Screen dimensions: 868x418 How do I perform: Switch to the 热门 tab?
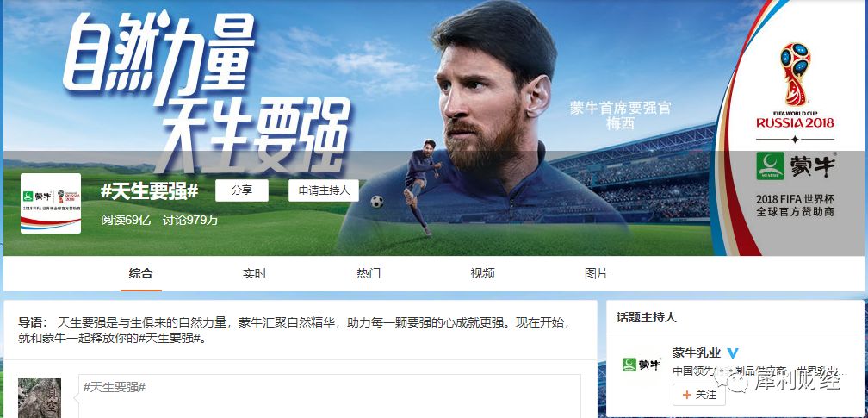(369, 273)
